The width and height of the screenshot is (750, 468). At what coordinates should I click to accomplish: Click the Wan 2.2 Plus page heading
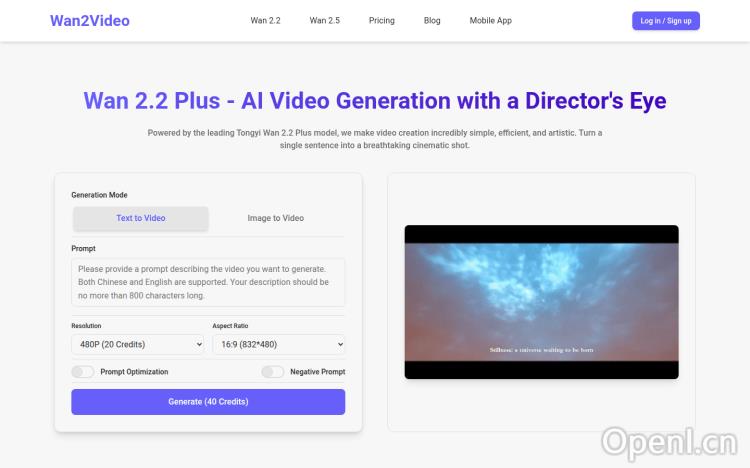(x=375, y=101)
